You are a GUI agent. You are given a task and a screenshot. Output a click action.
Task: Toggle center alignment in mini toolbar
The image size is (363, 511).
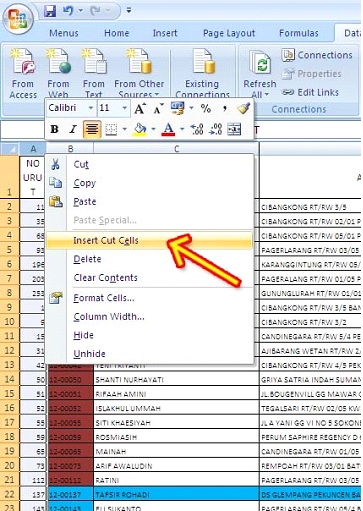[x=92, y=129]
